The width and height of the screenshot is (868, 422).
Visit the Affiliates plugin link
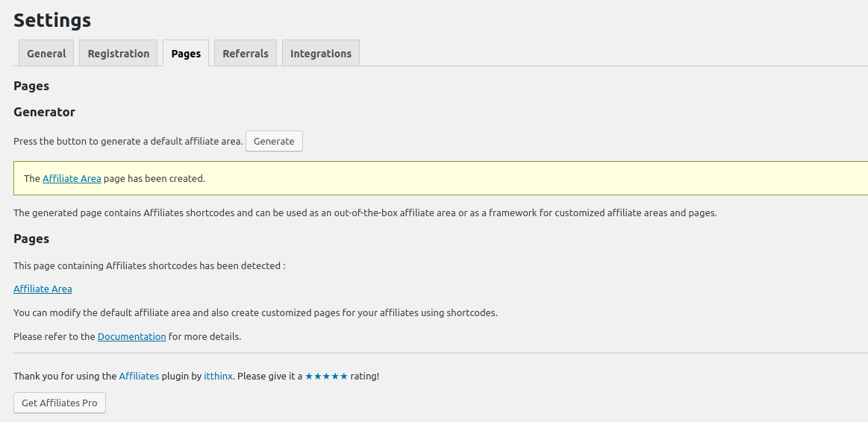coord(139,376)
